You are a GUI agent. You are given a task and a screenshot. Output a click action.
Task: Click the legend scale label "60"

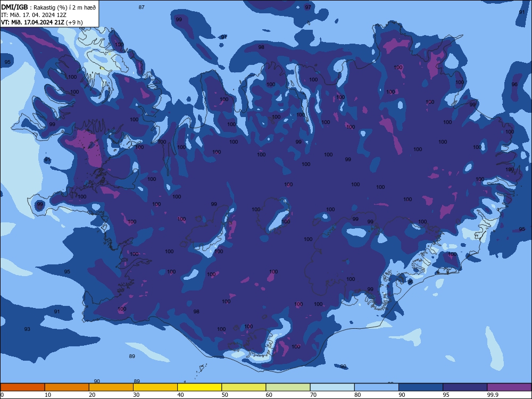coord(269,395)
